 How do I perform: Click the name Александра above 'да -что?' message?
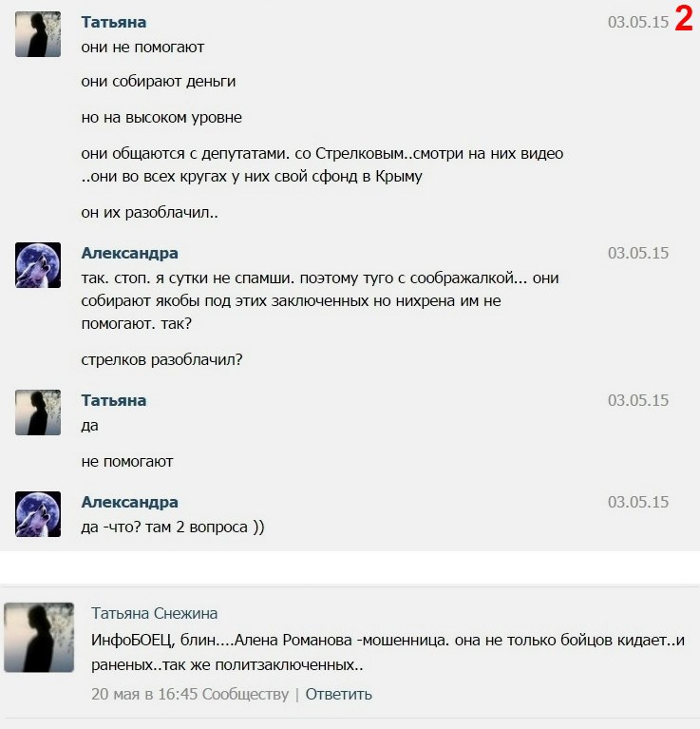tap(129, 502)
